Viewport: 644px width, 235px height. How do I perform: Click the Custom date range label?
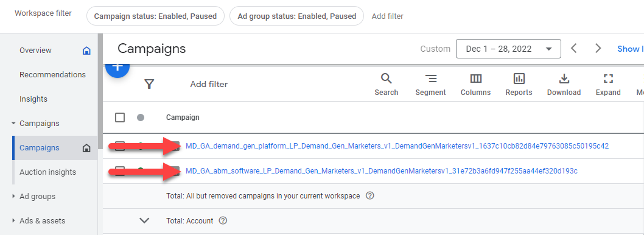435,49
